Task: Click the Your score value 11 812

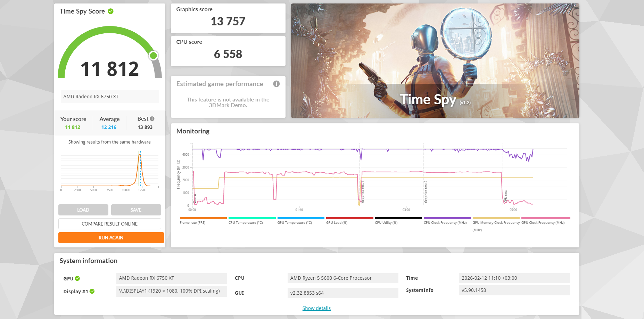Action: point(73,127)
